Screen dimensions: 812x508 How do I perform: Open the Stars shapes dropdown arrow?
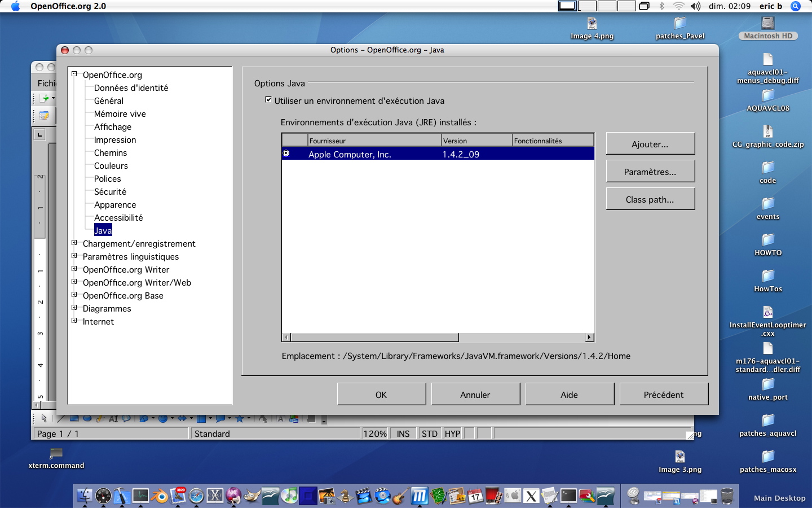[249, 418]
